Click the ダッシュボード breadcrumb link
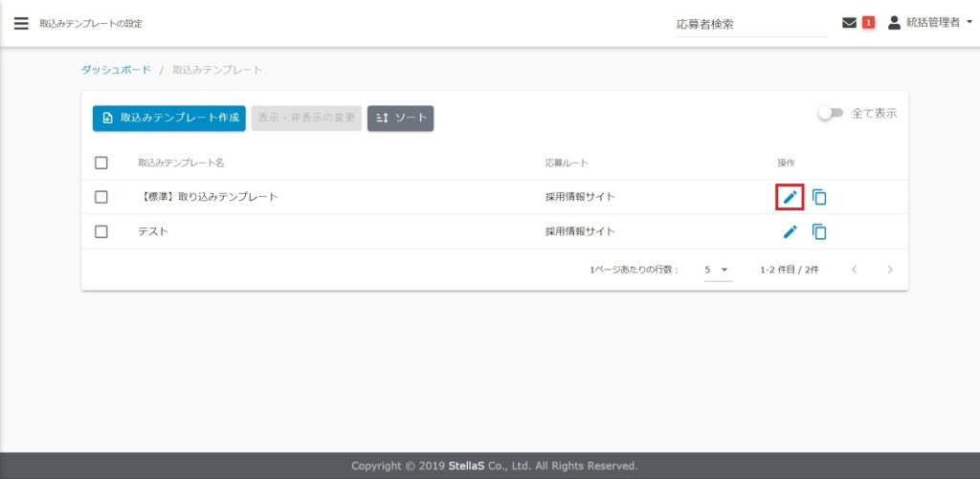The height and width of the screenshot is (479, 980). 116,70
